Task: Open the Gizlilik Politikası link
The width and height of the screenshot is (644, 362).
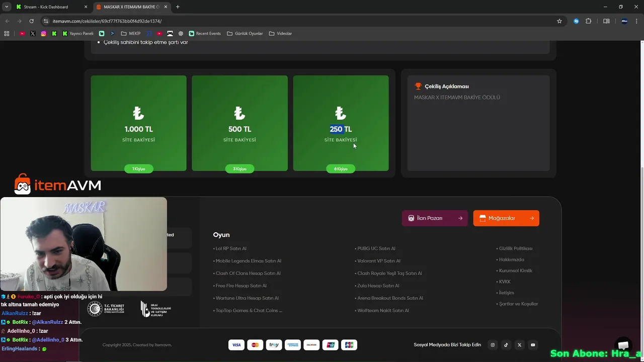Action: 515,248
